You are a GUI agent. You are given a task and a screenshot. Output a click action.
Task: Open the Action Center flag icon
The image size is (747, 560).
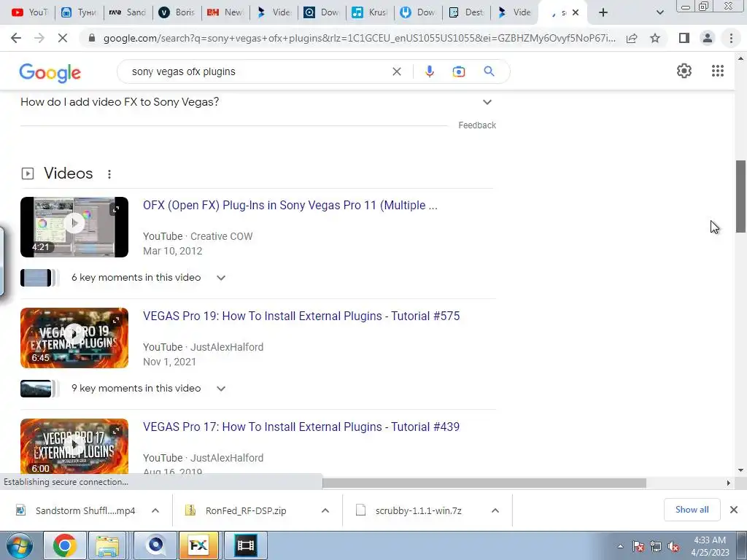point(638,546)
